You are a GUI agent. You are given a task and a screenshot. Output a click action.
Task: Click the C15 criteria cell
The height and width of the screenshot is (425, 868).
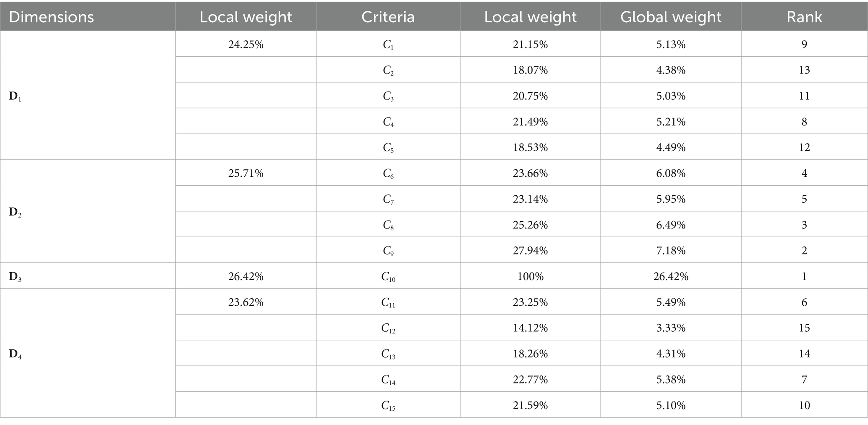(x=388, y=406)
